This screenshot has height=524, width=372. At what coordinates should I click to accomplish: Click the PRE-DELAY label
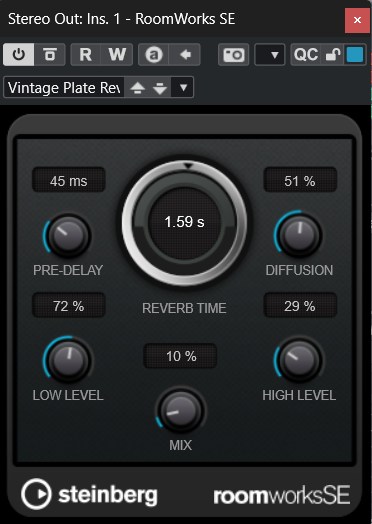[x=68, y=270]
